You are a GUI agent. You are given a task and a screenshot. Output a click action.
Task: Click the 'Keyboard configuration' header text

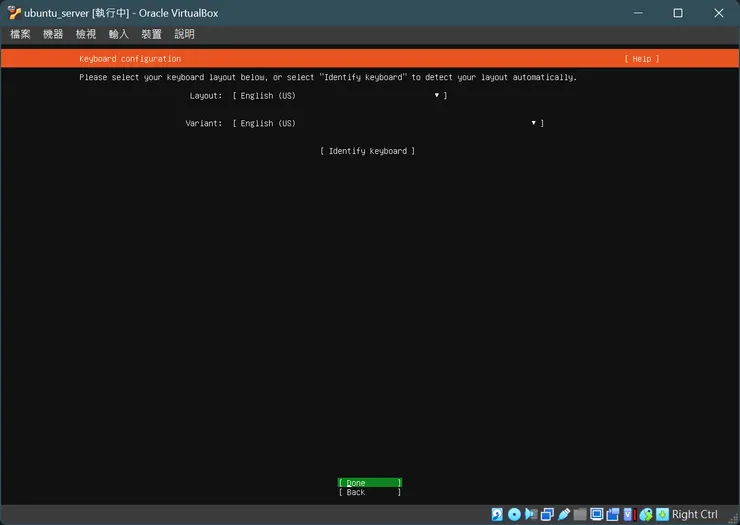click(x=130, y=59)
